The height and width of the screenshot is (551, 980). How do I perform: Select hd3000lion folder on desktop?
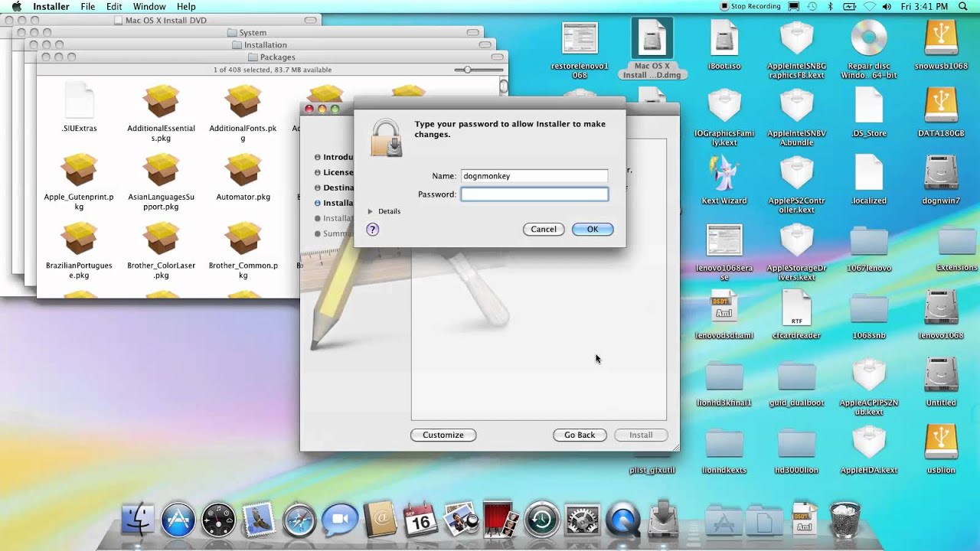(x=796, y=443)
